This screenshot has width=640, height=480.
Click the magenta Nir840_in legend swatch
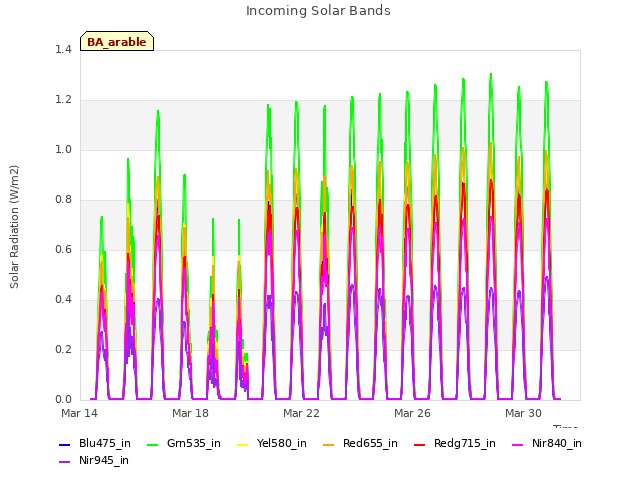pyautogui.click(x=518, y=444)
